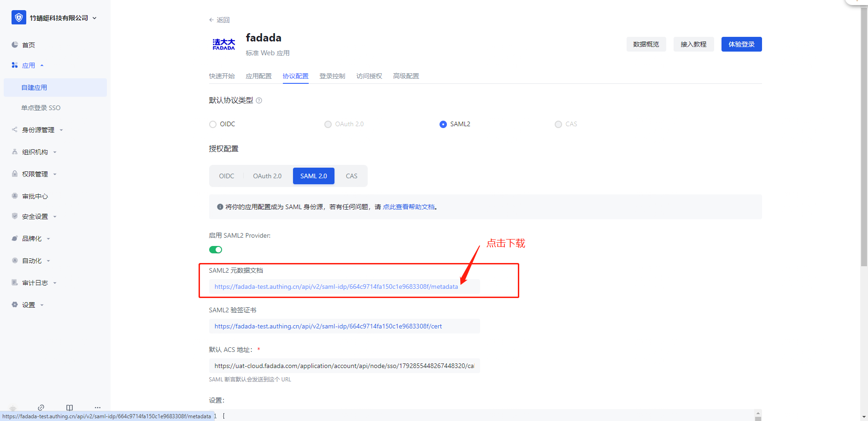Click the 应用 apps grid icon

coord(15,65)
